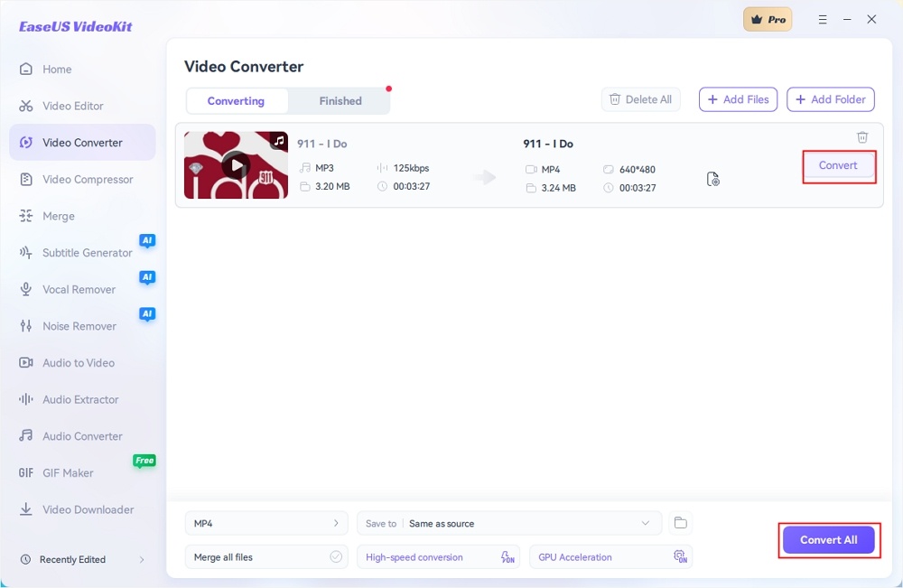Click the Noise Remover sliders icon
The width and height of the screenshot is (903, 588).
pos(26,326)
